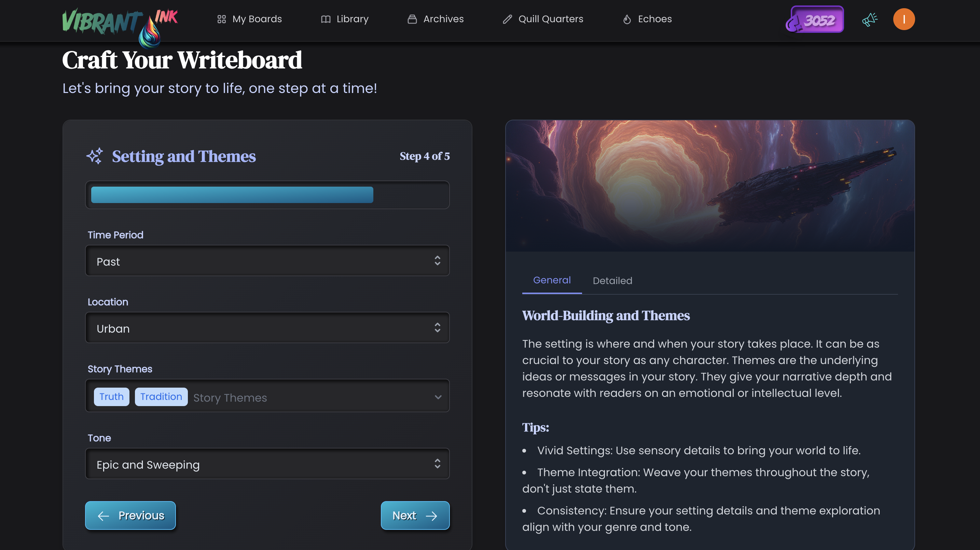
Task: Switch to the Detailed tab
Action: click(x=612, y=281)
